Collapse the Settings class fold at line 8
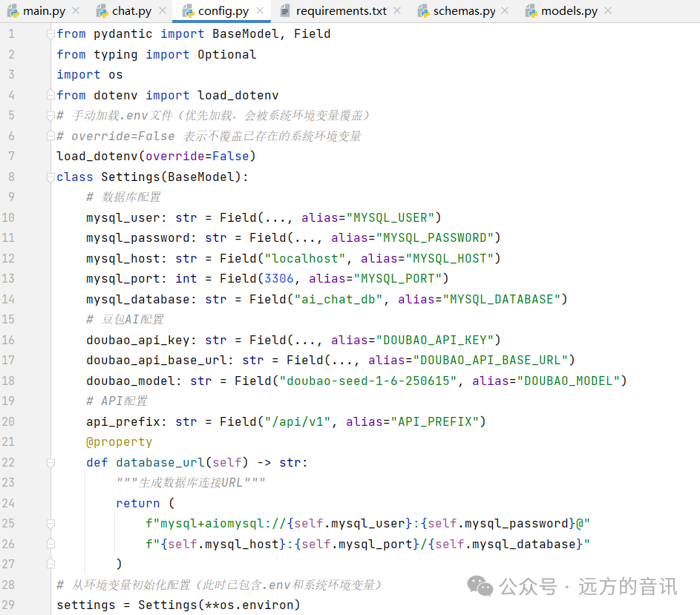This screenshot has height=615, width=700. coord(51,177)
